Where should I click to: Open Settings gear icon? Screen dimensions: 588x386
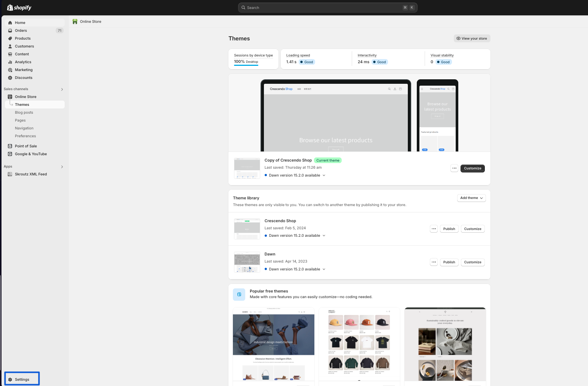click(10, 379)
